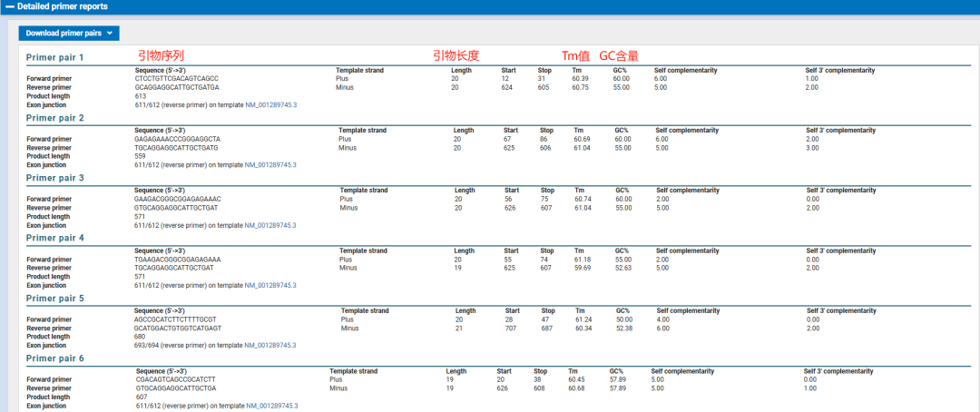This screenshot has width=980, height=412.
Task: Click Primer pair 4 Reverse primer label
Action: [49, 268]
